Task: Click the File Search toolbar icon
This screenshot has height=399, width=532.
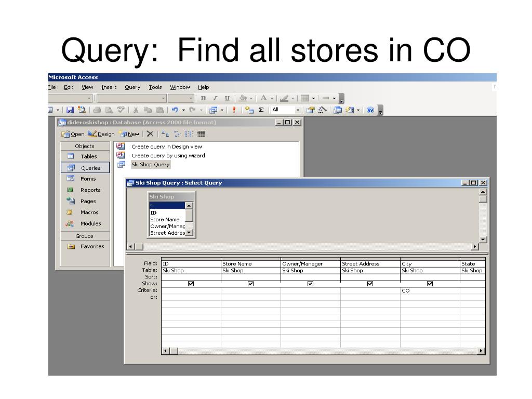Action: tap(82, 110)
